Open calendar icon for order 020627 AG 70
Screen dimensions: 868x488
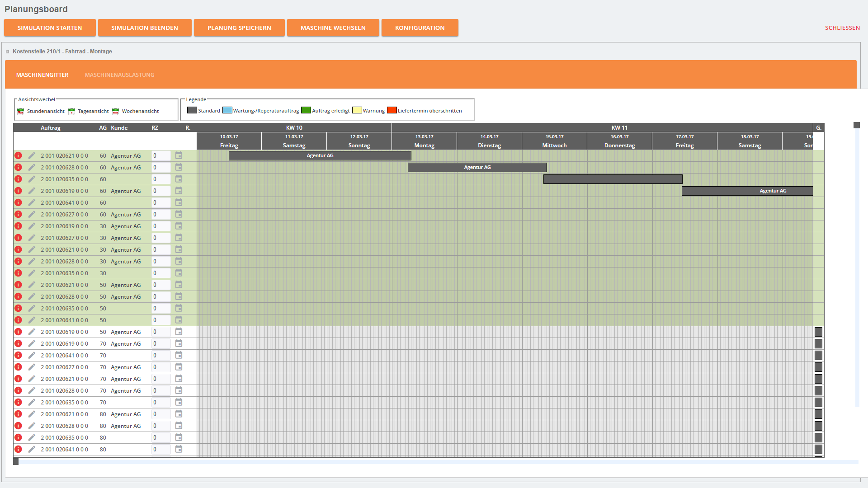tap(179, 367)
